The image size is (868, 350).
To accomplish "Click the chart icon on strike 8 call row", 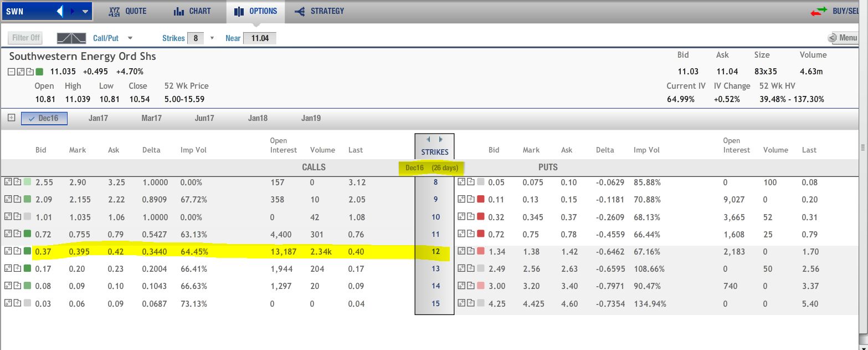I will (8, 182).
